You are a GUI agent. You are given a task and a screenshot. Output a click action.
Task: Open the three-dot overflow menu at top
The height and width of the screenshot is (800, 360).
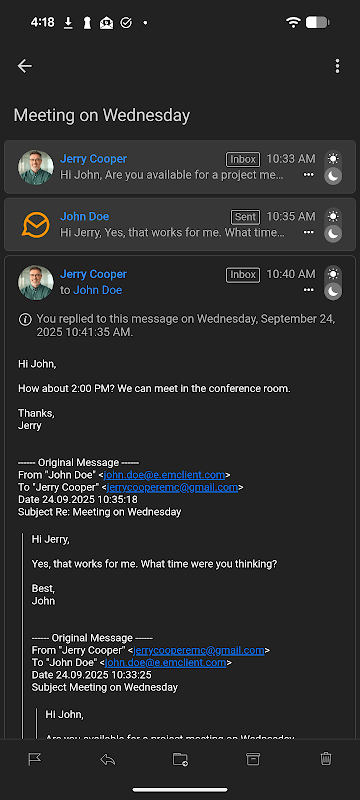(x=337, y=66)
